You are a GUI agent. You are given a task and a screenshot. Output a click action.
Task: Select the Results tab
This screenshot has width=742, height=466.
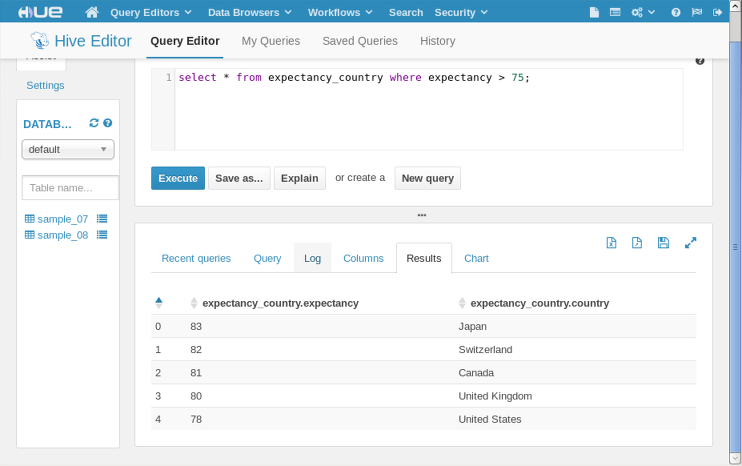424,258
